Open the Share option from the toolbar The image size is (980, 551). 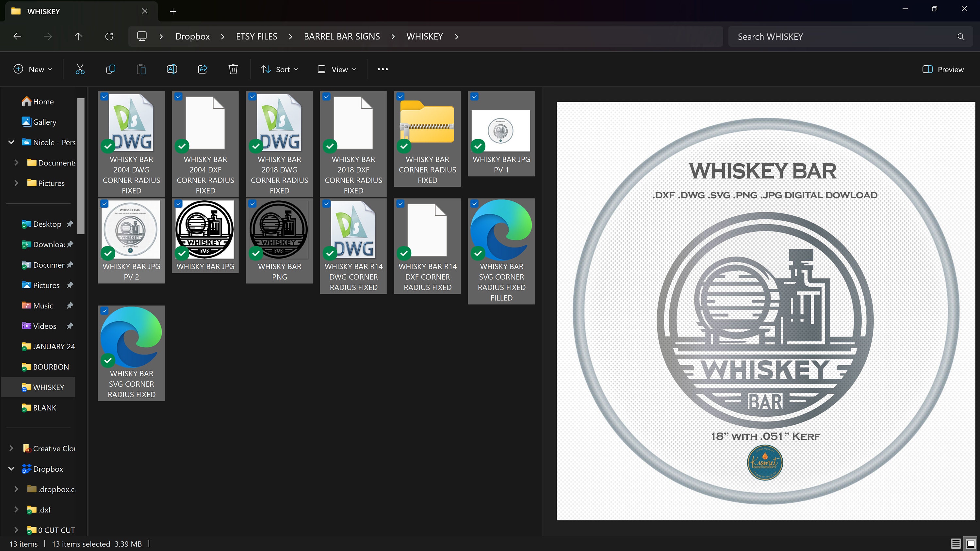[203, 69]
